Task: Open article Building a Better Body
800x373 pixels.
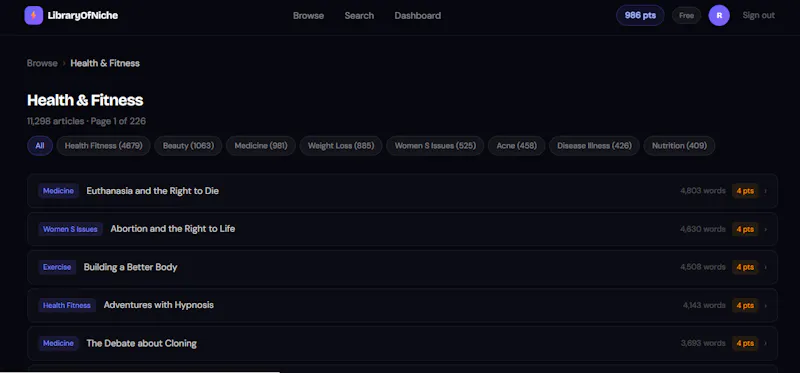Action: click(402, 267)
